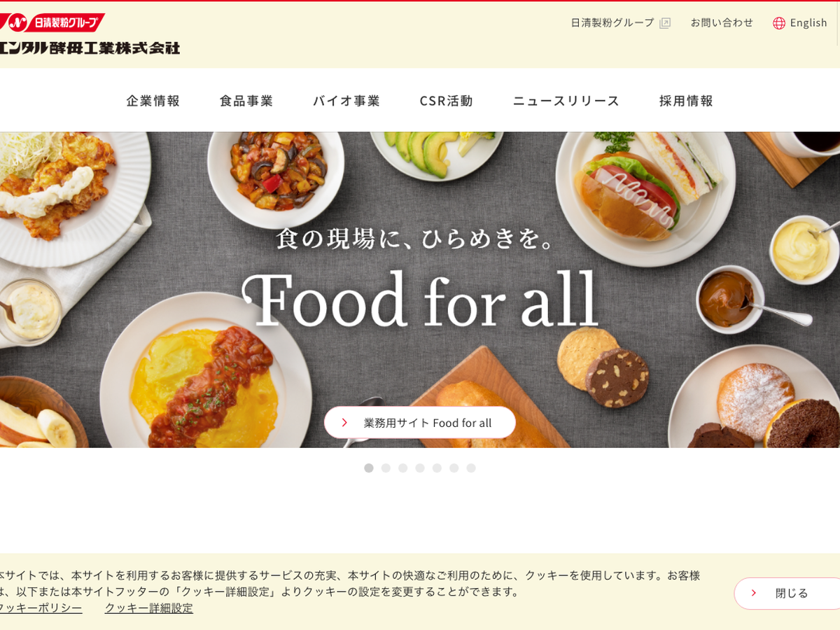Expand the 食品事業 navigation menu

pos(246,100)
